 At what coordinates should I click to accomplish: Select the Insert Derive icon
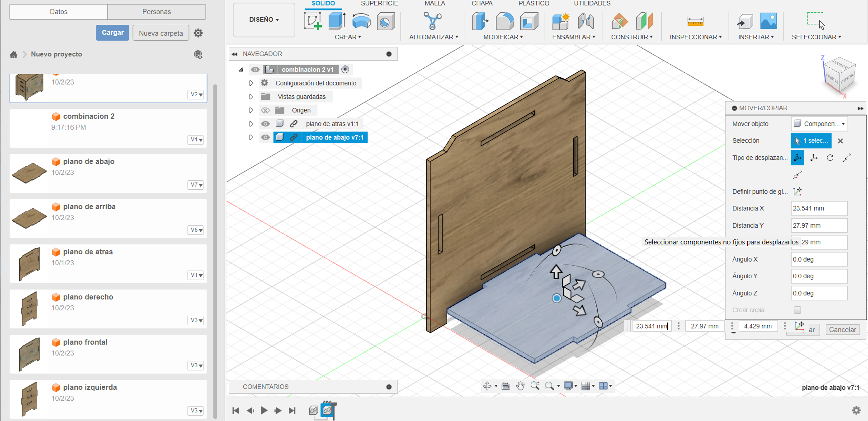pyautogui.click(x=745, y=21)
